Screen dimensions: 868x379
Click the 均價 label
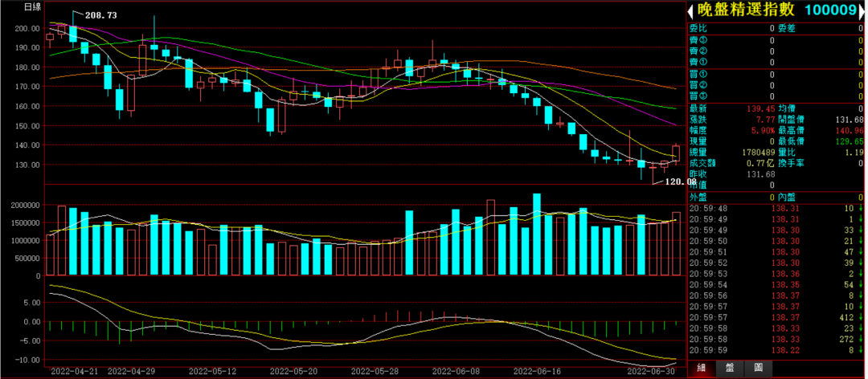pos(786,108)
